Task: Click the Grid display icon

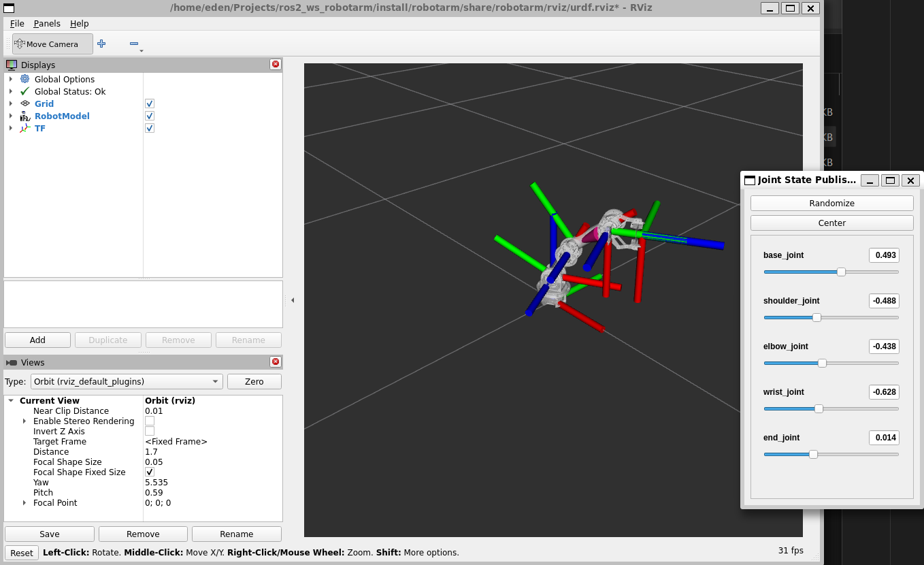Action: point(25,103)
